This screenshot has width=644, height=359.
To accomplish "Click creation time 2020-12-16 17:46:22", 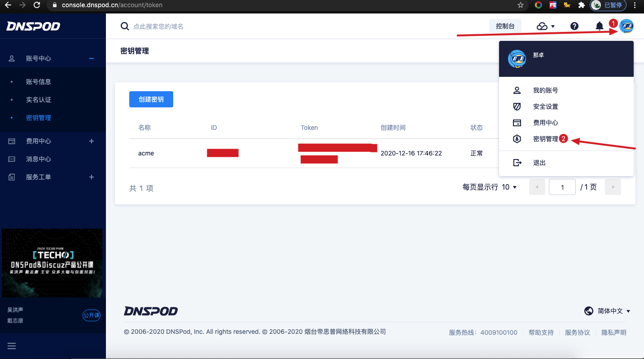I will (x=411, y=153).
